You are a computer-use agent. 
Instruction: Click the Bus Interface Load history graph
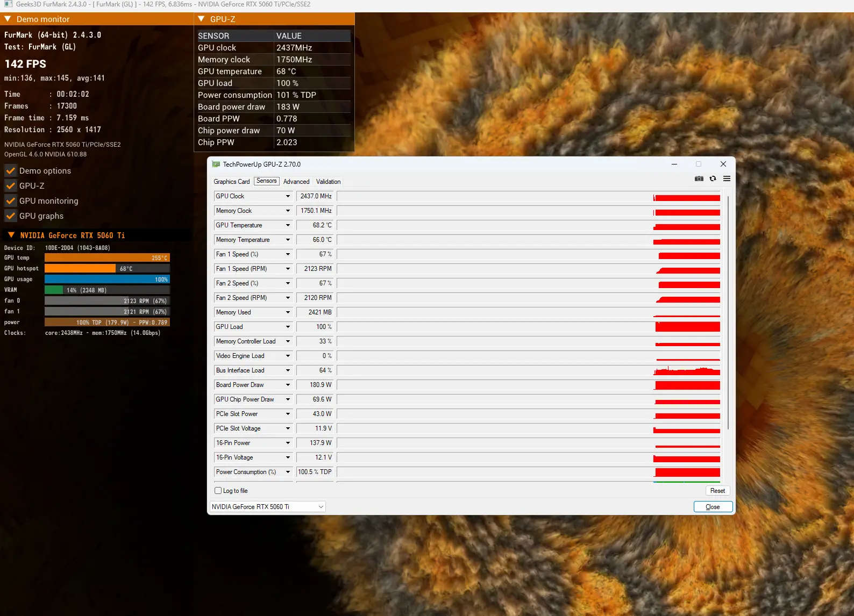[529, 370]
